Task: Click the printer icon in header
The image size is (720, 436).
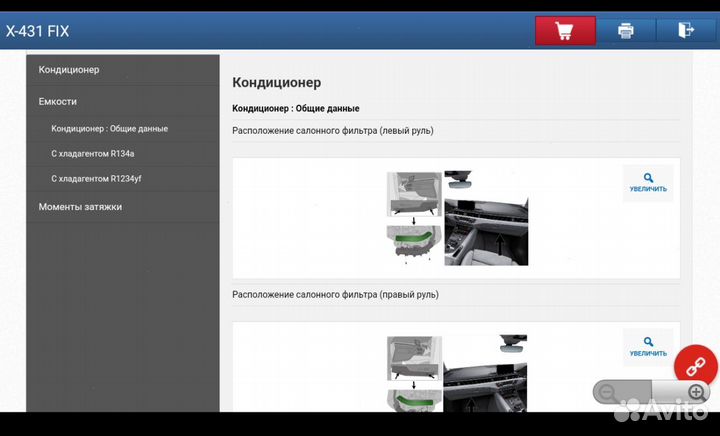Action: point(626,30)
